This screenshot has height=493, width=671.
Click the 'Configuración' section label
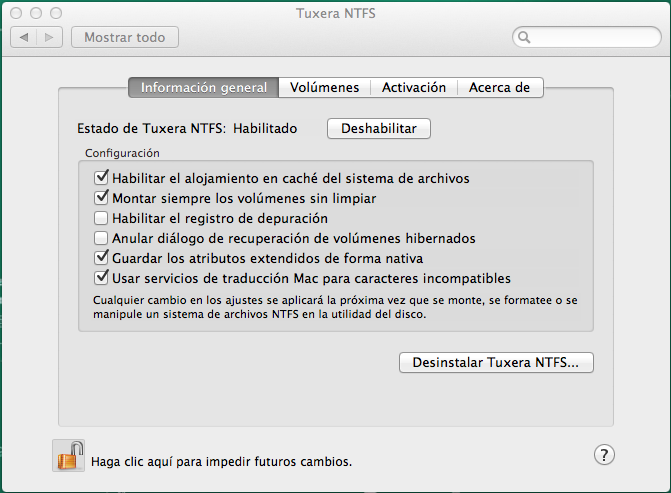click(122, 153)
